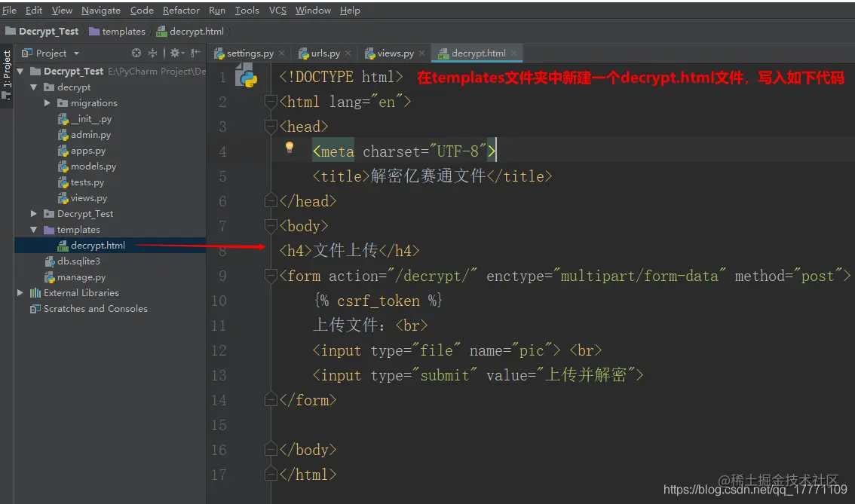855x504 pixels.
Task: Open the Refactor menu
Action: (181, 11)
